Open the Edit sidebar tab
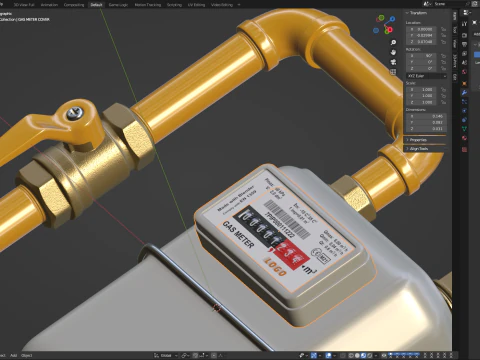 (x=455, y=77)
